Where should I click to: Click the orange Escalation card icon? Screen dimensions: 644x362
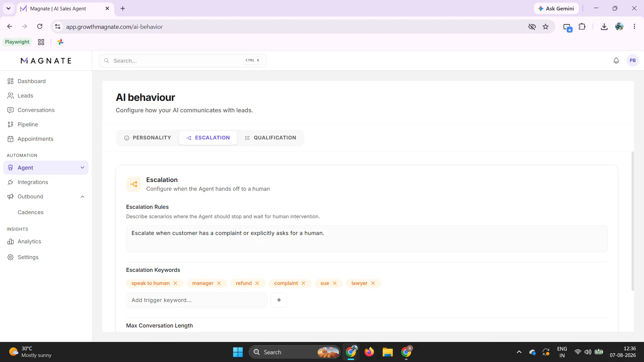tap(134, 184)
